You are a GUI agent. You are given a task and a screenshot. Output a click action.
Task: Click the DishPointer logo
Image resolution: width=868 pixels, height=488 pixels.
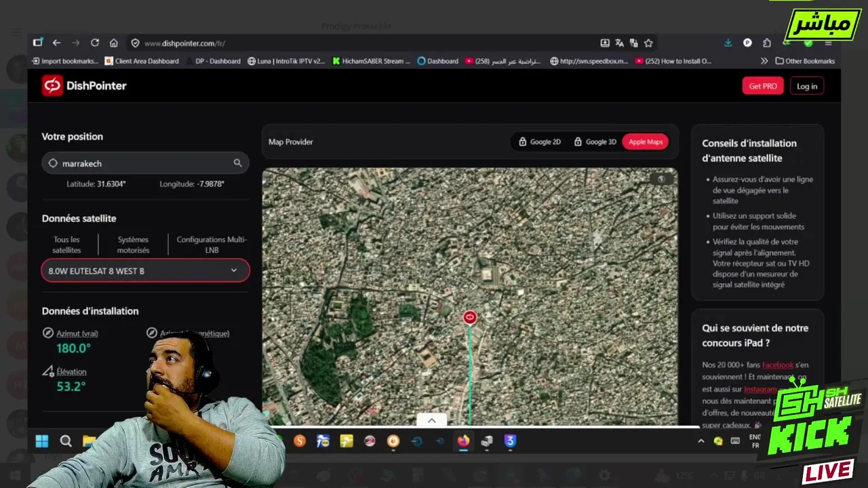(84, 86)
